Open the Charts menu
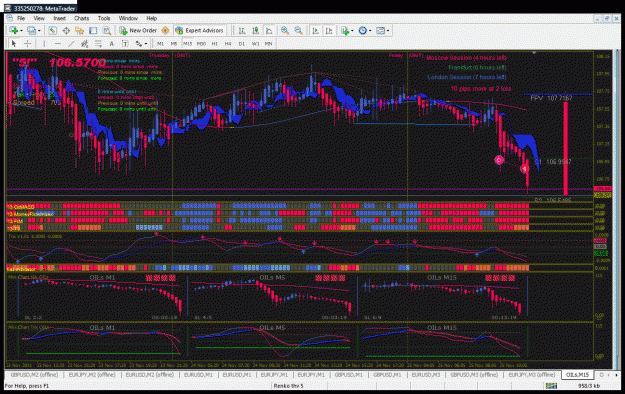 click(81, 18)
